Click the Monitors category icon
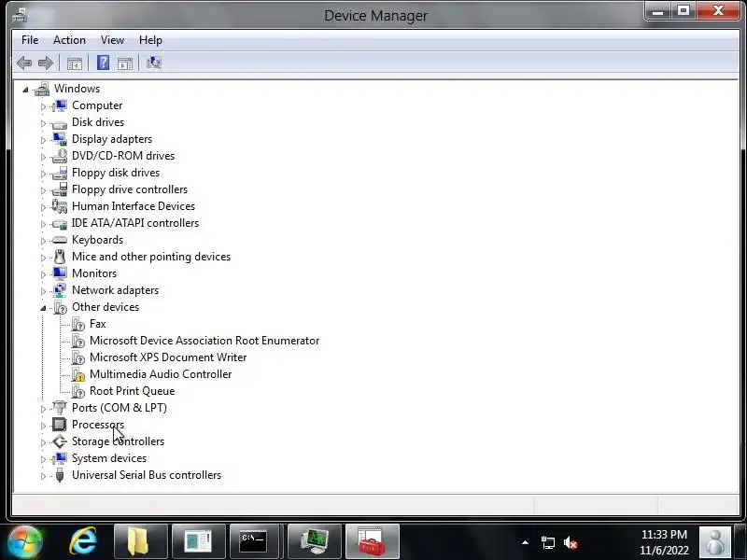Image resolution: width=747 pixels, height=560 pixels. [x=60, y=273]
